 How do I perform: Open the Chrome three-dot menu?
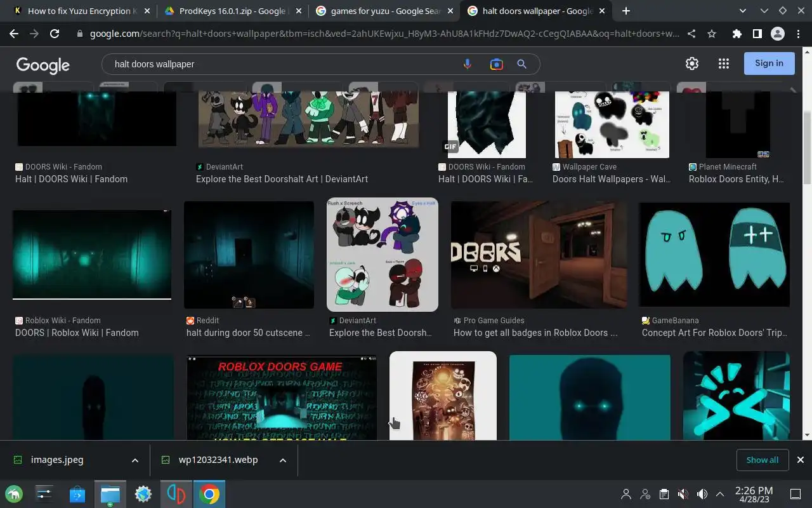[x=797, y=34]
